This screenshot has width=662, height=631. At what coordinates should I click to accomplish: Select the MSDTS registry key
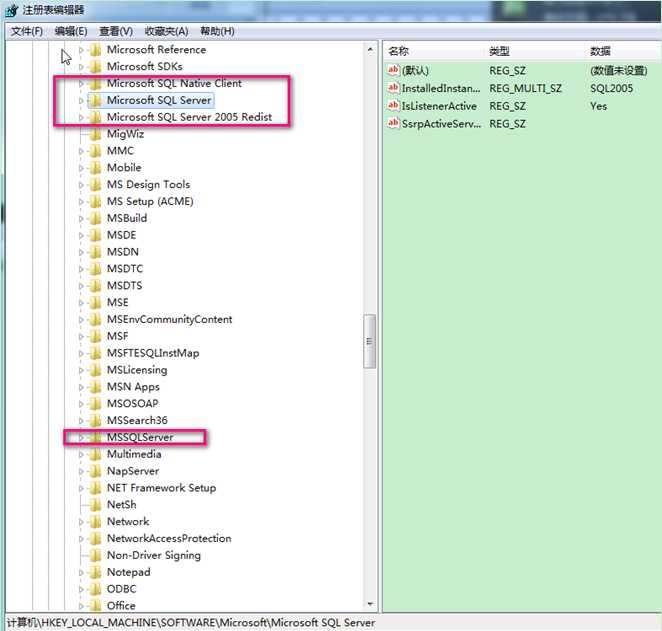(x=125, y=286)
